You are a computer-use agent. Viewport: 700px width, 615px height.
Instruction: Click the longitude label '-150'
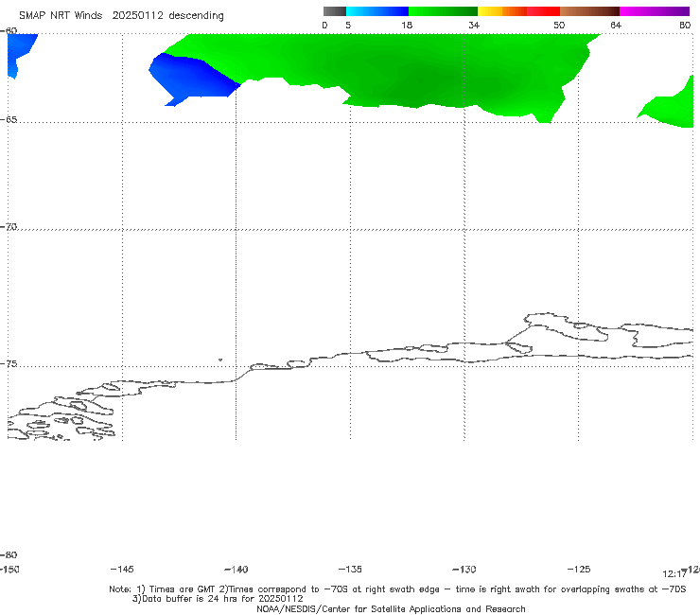tap(9, 570)
